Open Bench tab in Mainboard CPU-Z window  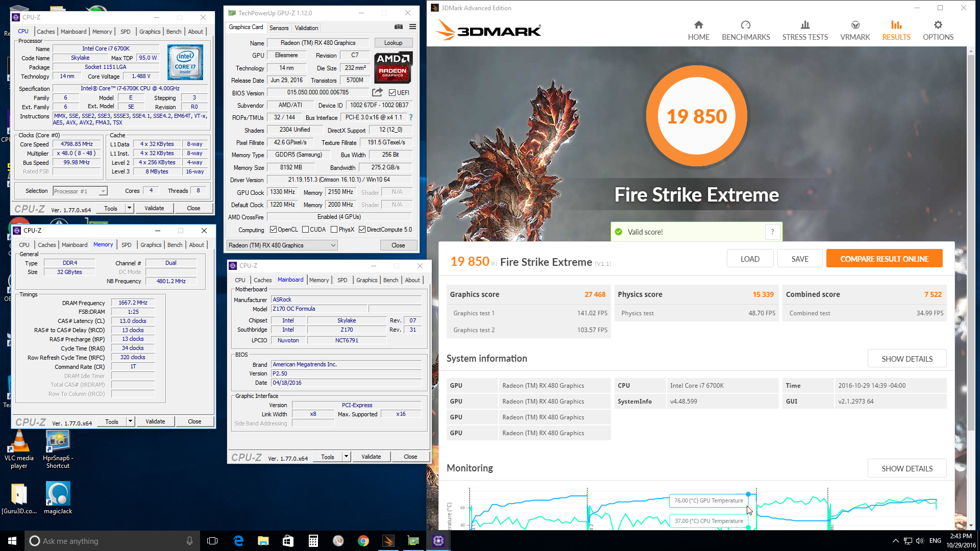tap(390, 280)
